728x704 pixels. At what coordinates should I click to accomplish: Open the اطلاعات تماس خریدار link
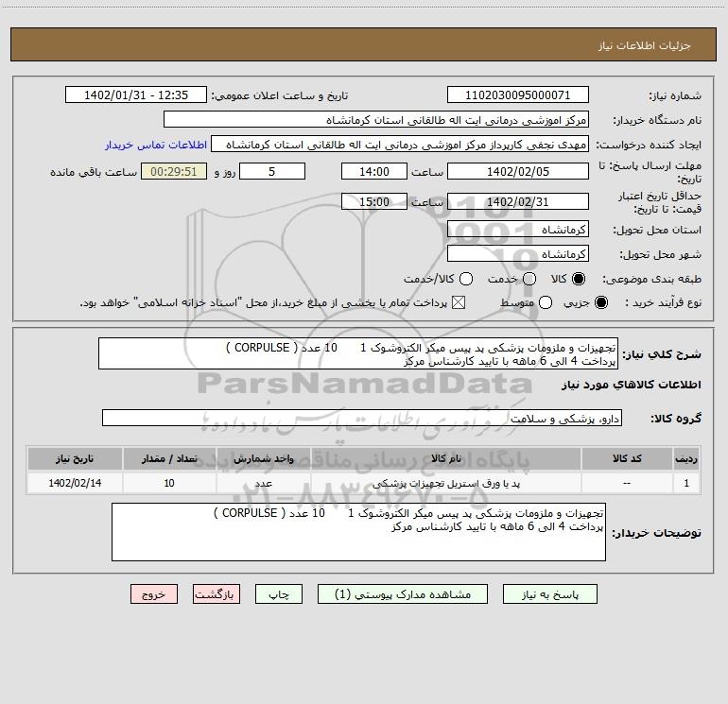pos(156,145)
